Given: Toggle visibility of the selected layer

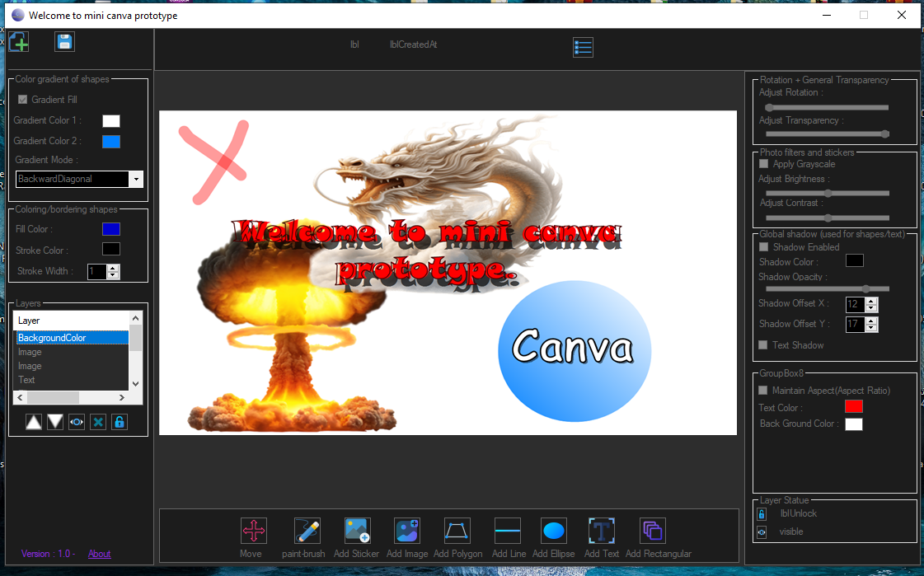Looking at the screenshot, I should pyautogui.click(x=76, y=421).
